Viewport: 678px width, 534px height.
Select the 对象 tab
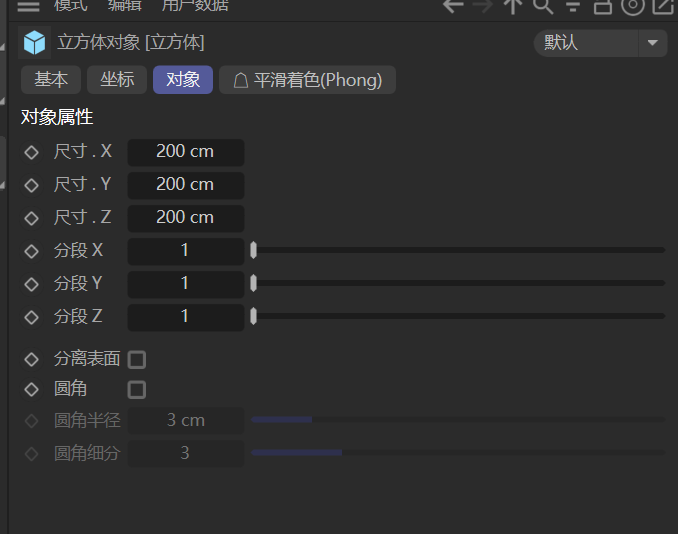183,80
